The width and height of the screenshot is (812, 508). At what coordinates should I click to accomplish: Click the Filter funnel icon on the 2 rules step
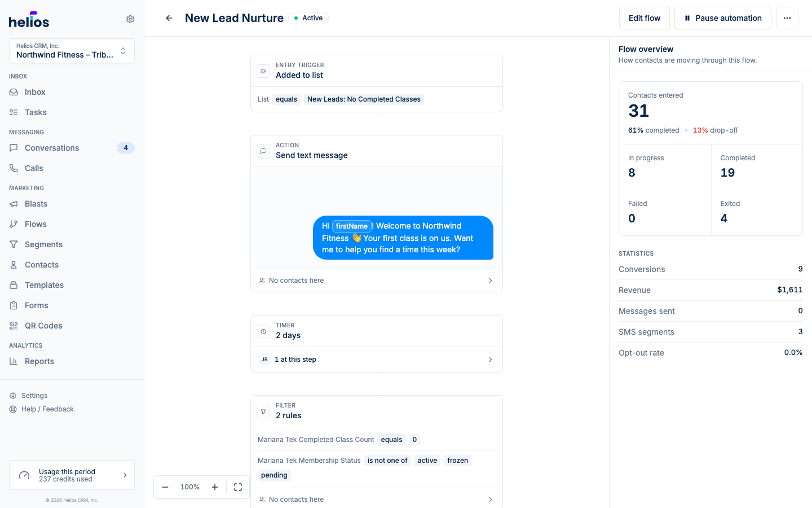263,411
